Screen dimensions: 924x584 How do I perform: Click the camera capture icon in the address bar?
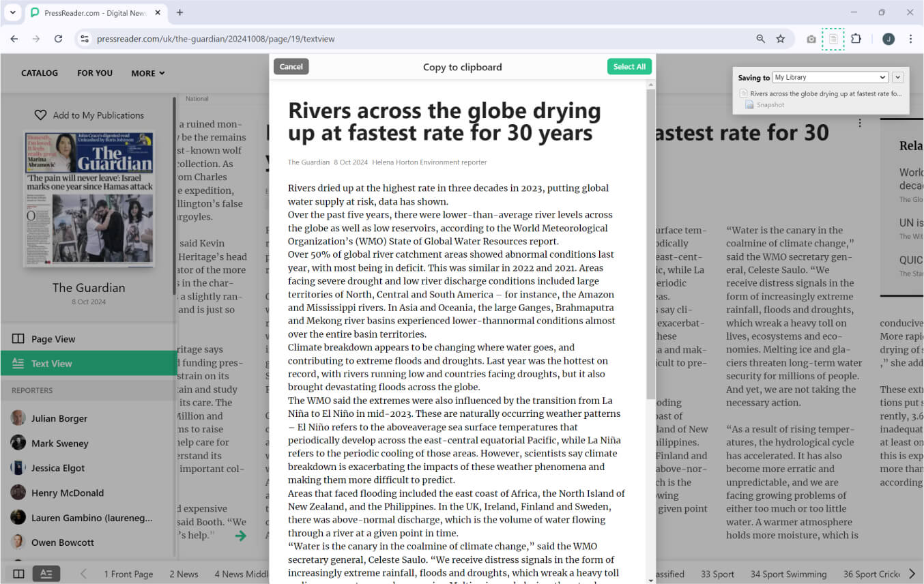point(811,39)
